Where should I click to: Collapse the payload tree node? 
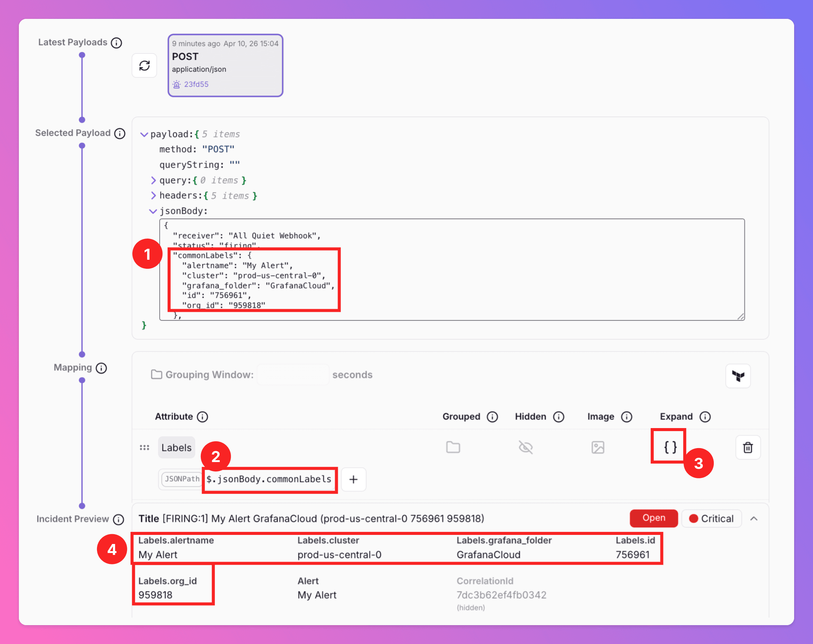pyautogui.click(x=144, y=134)
